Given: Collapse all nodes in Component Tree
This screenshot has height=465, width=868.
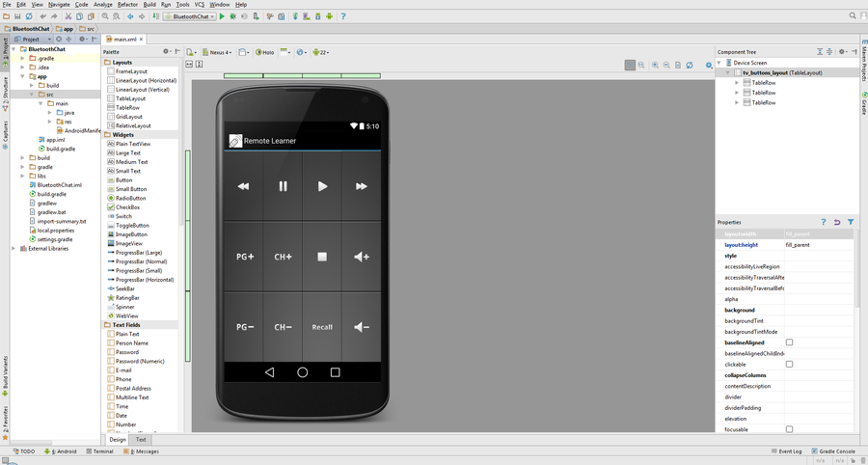Looking at the screenshot, I should click(x=829, y=51).
